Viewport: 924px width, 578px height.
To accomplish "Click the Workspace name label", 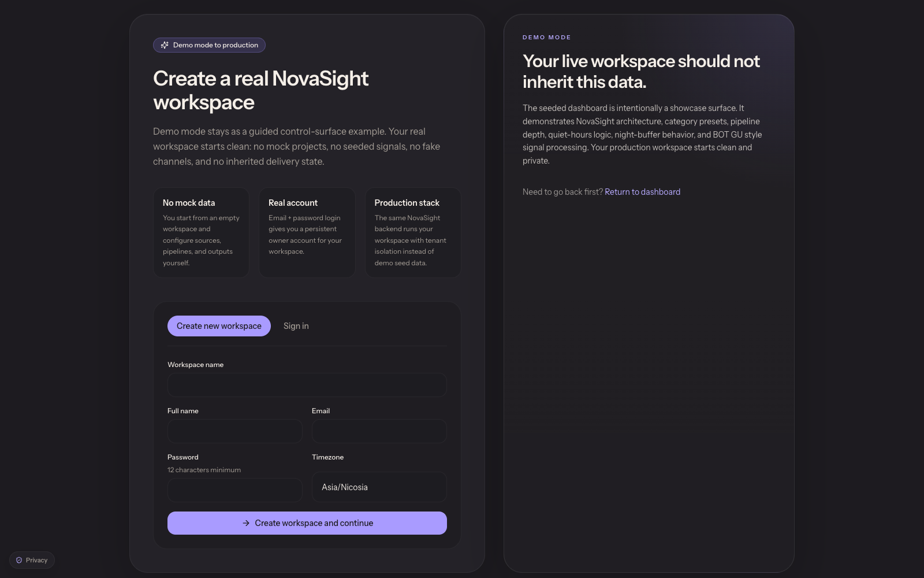I will click(195, 365).
